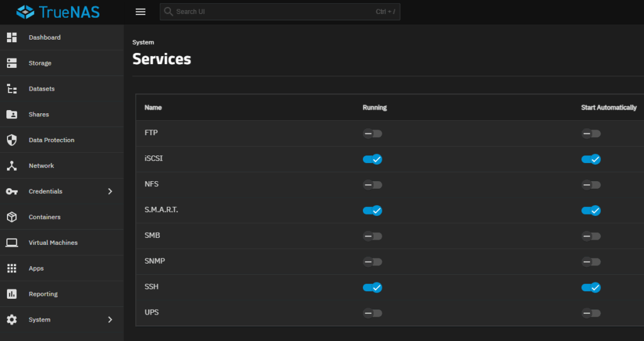Click the Data Protection shield icon

pyautogui.click(x=11, y=140)
